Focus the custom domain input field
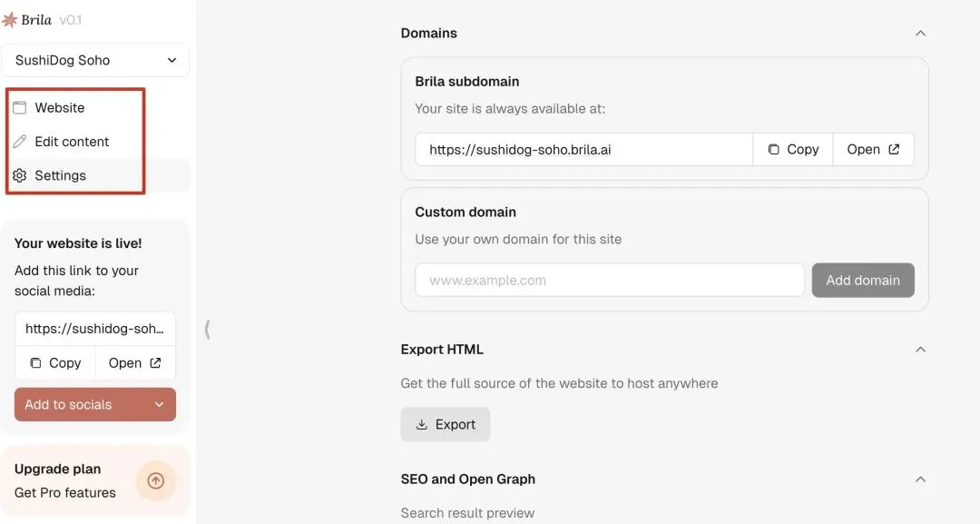 coord(609,280)
